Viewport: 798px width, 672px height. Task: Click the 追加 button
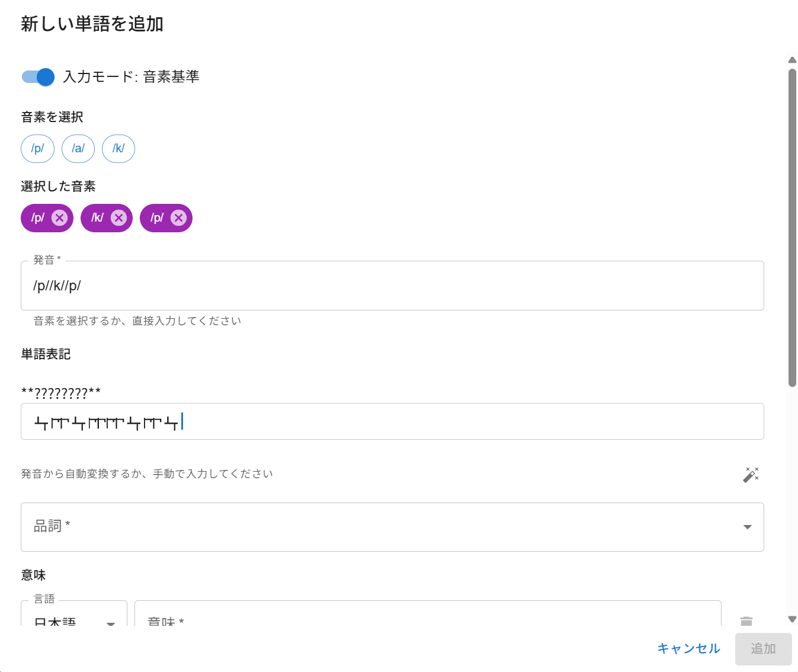[763, 649]
